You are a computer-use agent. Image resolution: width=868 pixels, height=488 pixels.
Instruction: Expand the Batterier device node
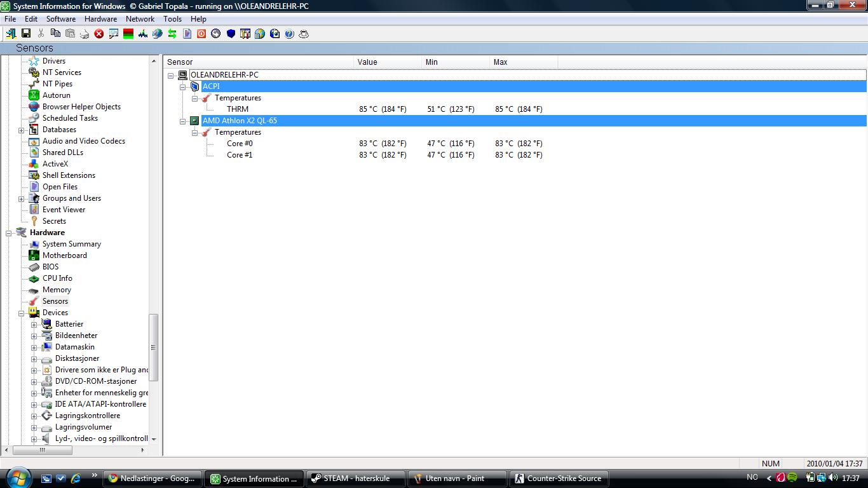click(34, 324)
